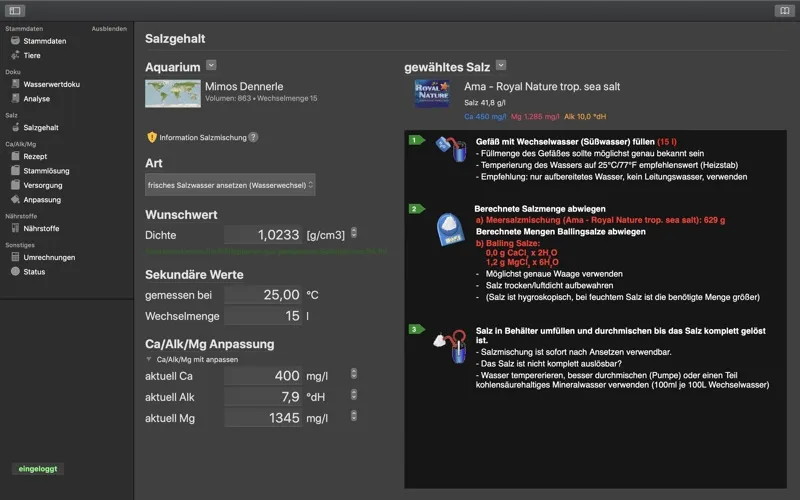800x500 pixels.
Task: Open Nährstoffe in the sidebar
Action: (x=41, y=229)
